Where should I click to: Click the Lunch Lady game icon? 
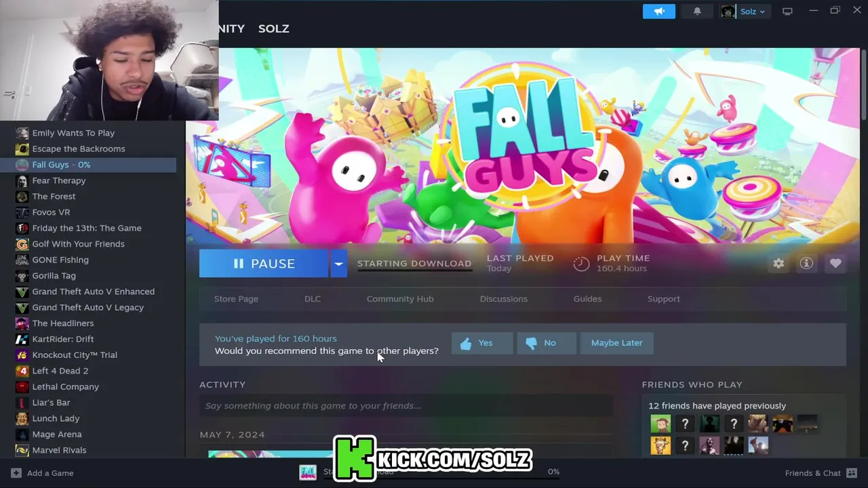click(x=22, y=418)
